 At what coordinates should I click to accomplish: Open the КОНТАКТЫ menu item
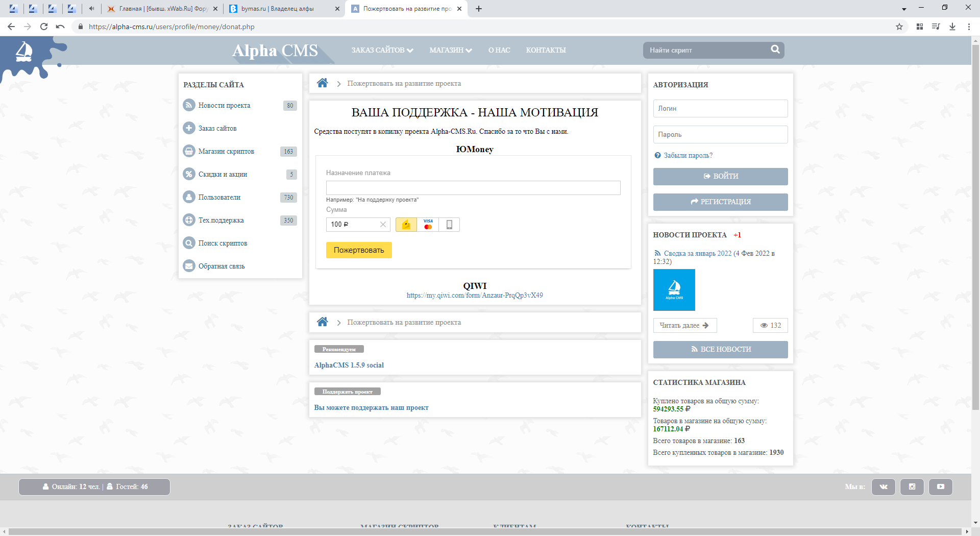click(546, 50)
